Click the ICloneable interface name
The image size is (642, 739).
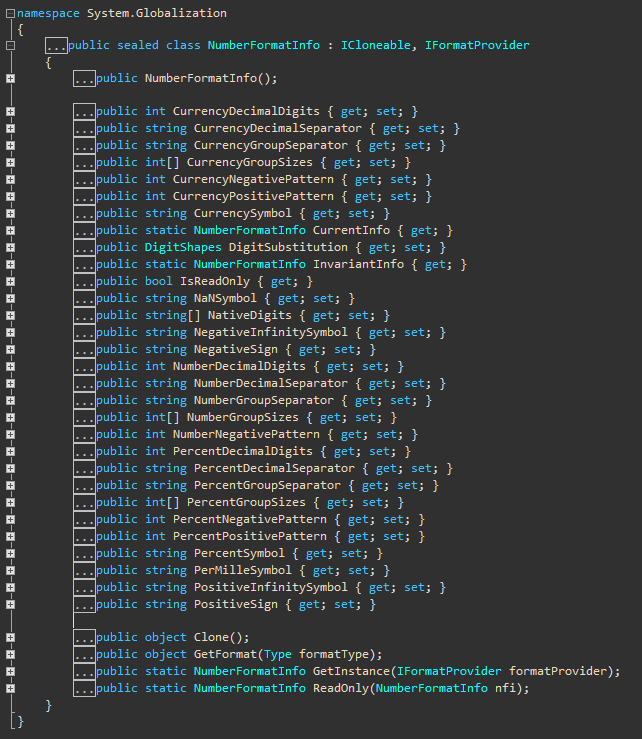point(376,45)
